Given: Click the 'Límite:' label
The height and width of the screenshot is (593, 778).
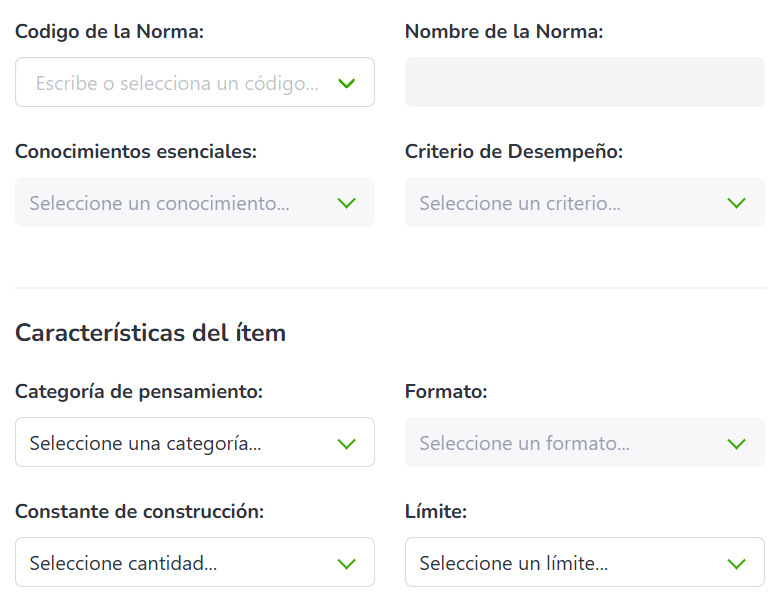Looking at the screenshot, I should tap(436, 512).
